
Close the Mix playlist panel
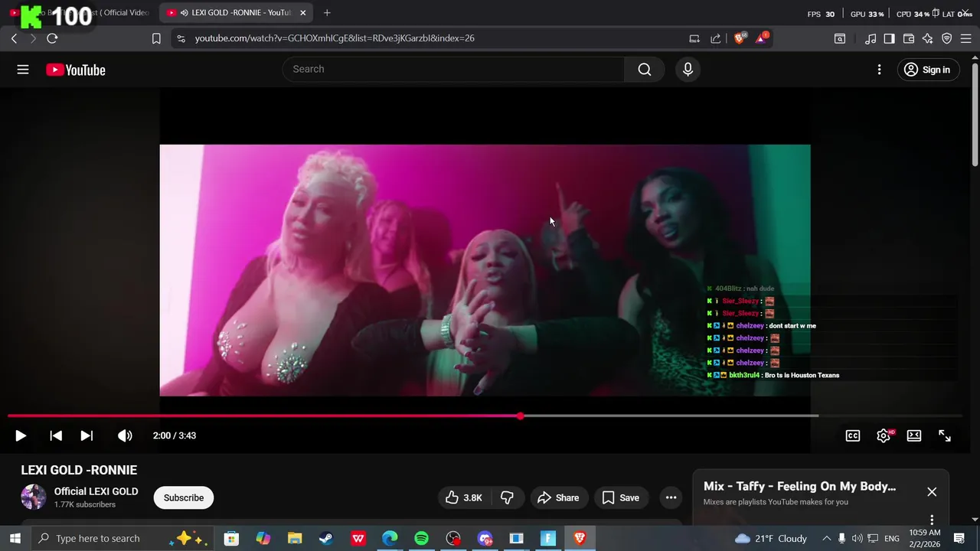[x=932, y=491]
